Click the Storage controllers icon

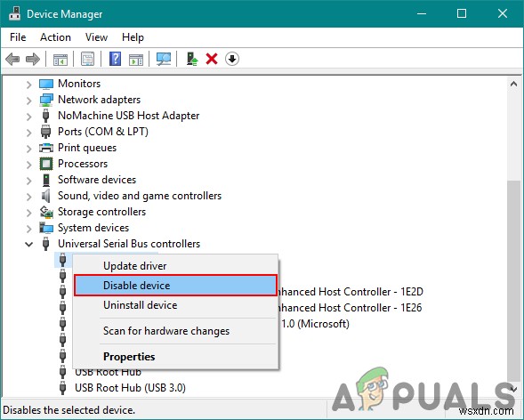(46, 212)
